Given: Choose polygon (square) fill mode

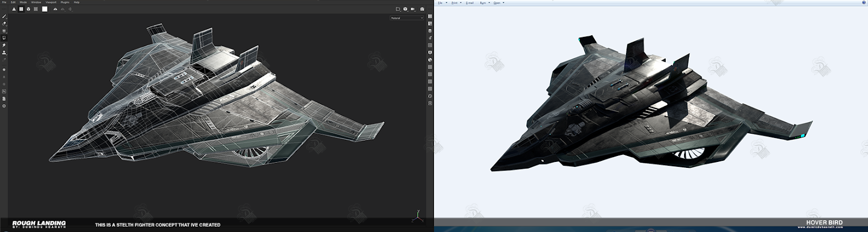Looking at the screenshot, I should coord(21,9).
